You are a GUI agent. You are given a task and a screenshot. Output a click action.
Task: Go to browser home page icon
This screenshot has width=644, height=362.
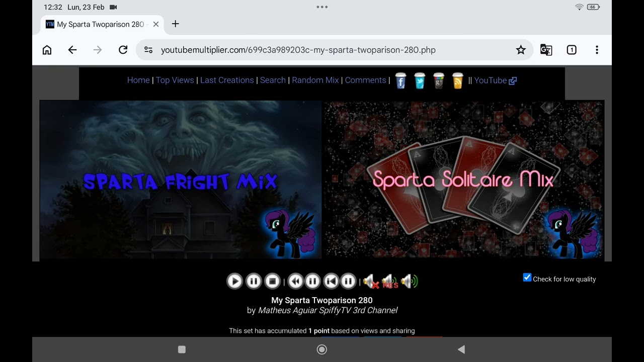tap(47, 50)
